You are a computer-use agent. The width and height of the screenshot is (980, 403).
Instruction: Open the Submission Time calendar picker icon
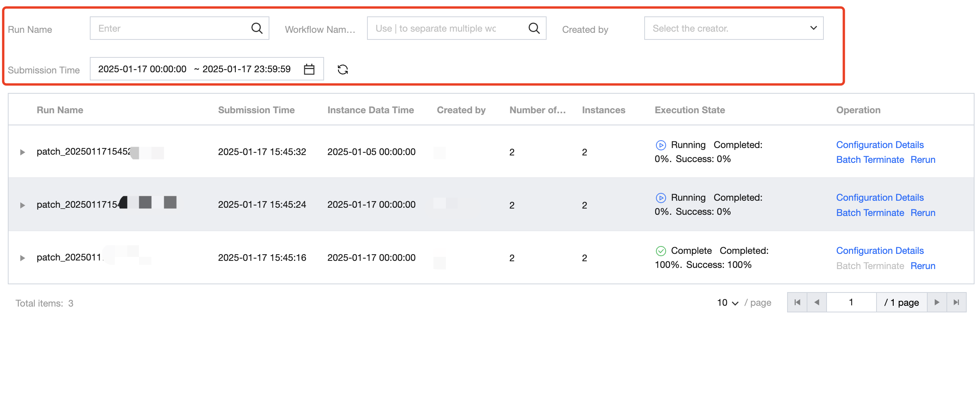[309, 69]
